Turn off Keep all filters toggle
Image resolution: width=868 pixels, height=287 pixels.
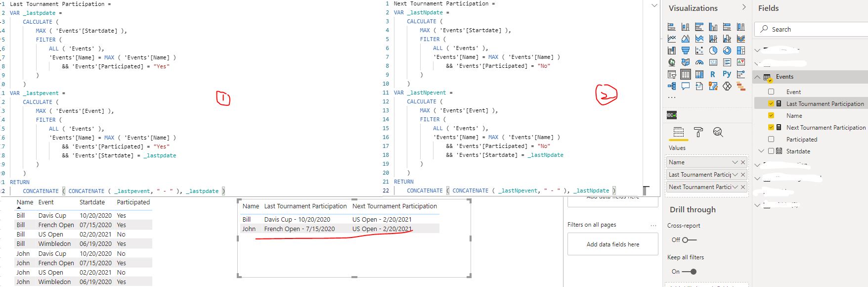(x=689, y=272)
